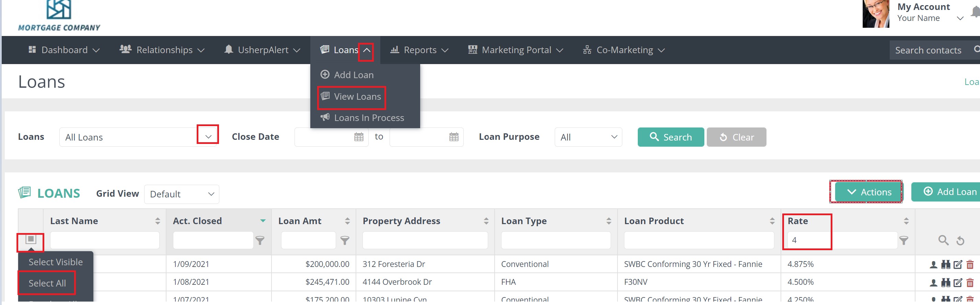Click the delete trash icon for 312 Foresteria Dr
This screenshot has width=980, height=305.
coord(970,264)
